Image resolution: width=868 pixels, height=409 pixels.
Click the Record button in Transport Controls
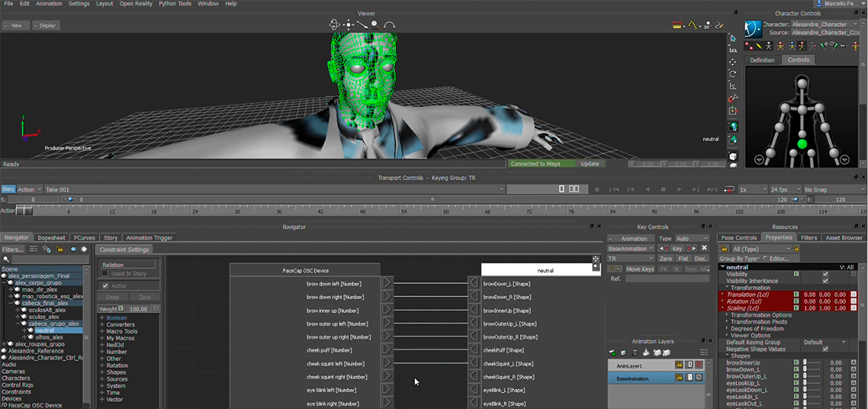tap(598, 190)
